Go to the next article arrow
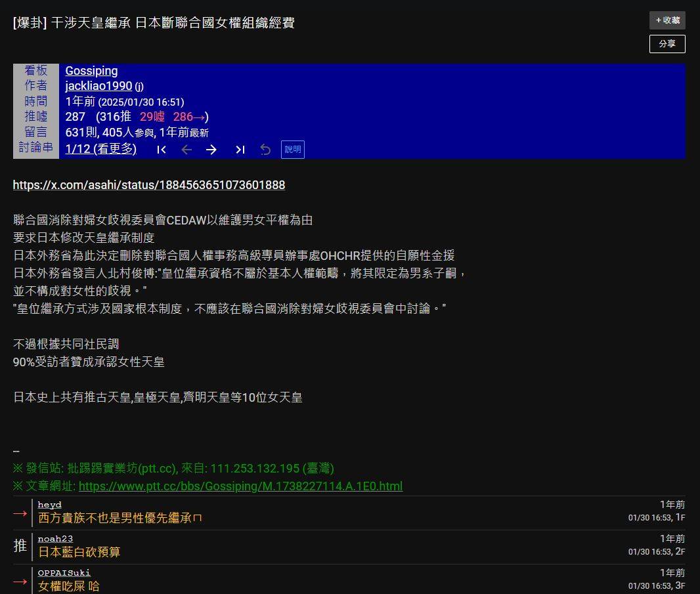 (211, 150)
